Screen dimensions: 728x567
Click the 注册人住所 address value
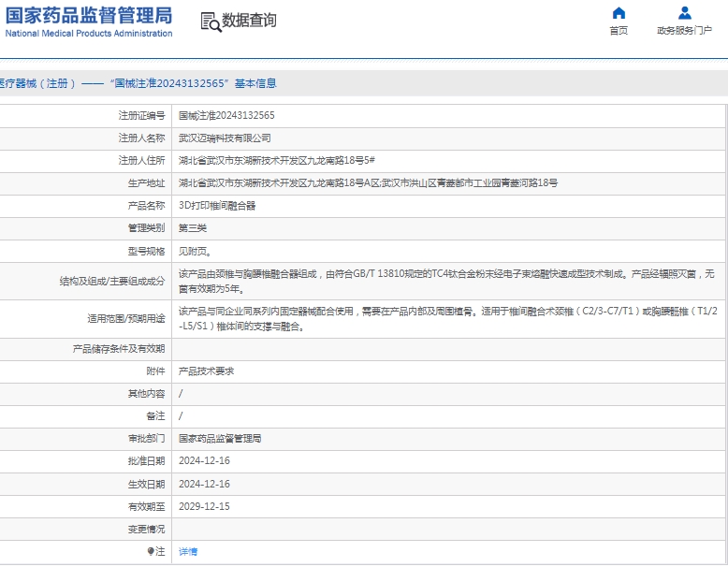[277, 161]
